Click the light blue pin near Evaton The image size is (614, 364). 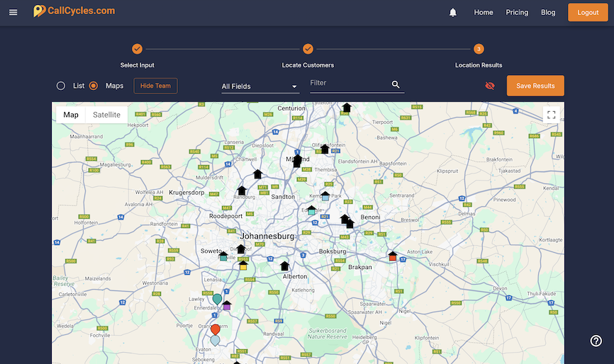pos(215,340)
